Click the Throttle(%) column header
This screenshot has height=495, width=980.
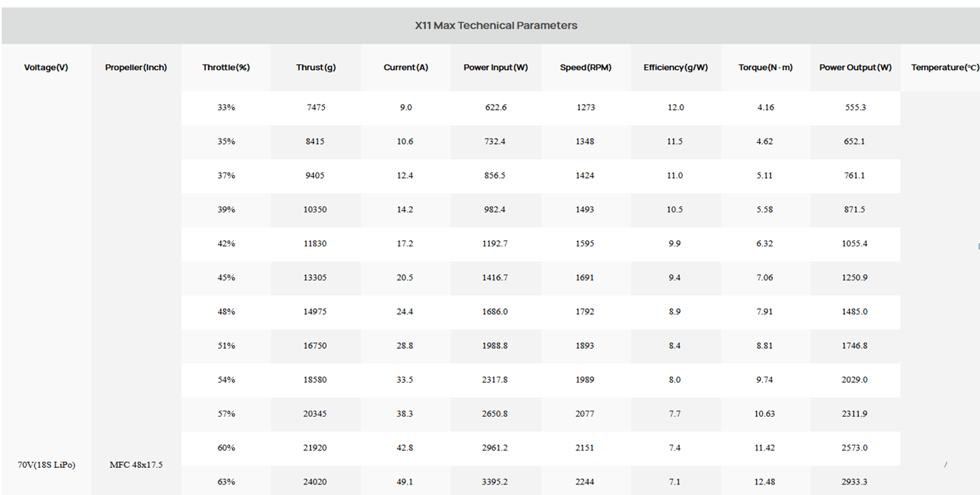(226, 68)
